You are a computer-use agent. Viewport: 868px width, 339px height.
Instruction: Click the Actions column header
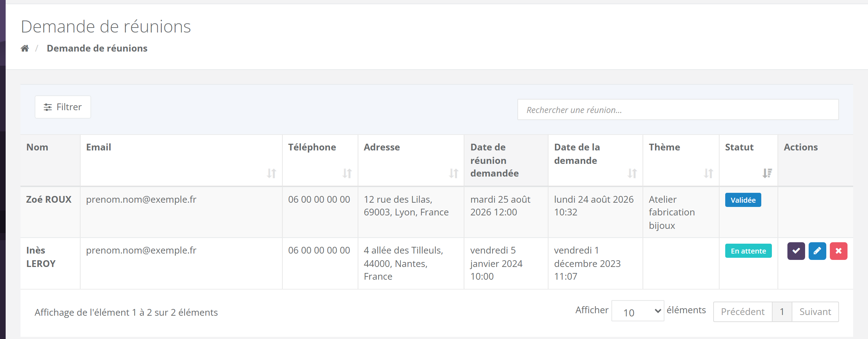pyautogui.click(x=815, y=160)
